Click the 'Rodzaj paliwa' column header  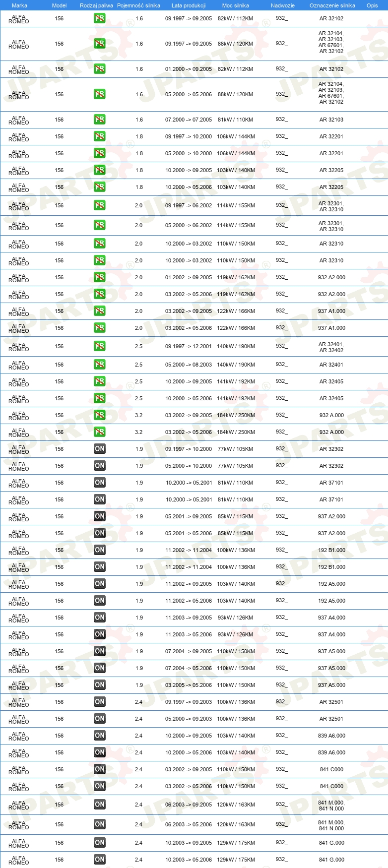point(96,5)
